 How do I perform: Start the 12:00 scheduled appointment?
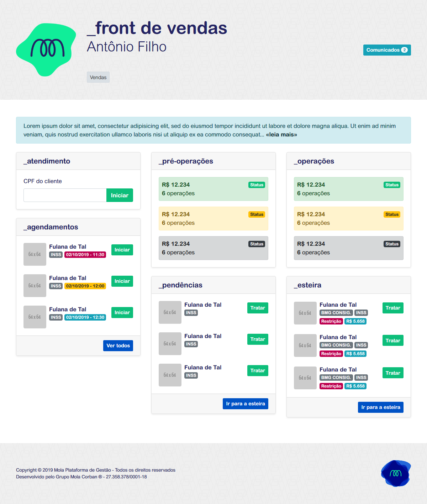click(122, 281)
